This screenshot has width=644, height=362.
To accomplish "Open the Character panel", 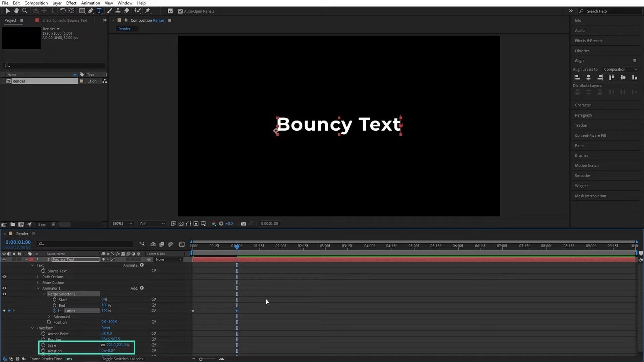I will (x=583, y=105).
